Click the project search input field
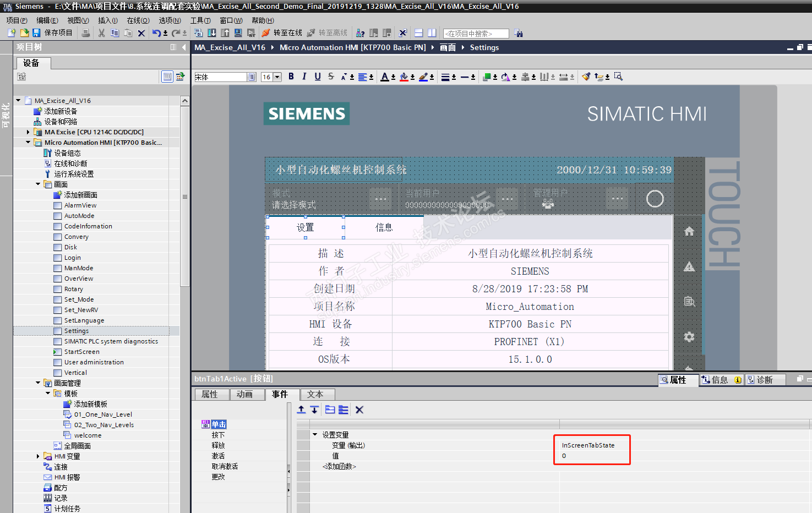The height and width of the screenshot is (513, 812). [476, 34]
